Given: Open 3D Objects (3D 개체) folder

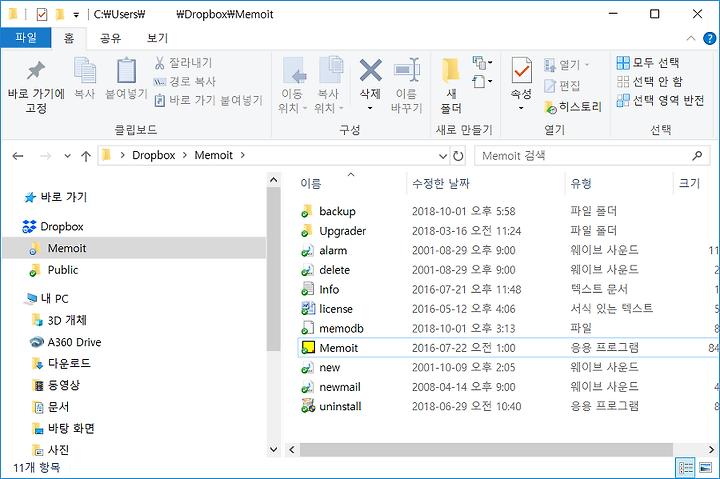Looking at the screenshot, I should point(59,320).
